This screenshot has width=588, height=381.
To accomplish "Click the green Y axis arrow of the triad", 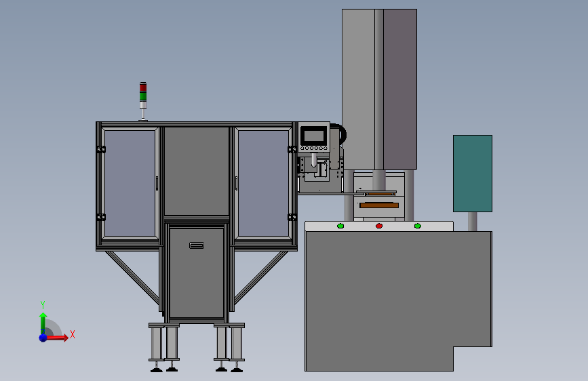I will (43, 323).
